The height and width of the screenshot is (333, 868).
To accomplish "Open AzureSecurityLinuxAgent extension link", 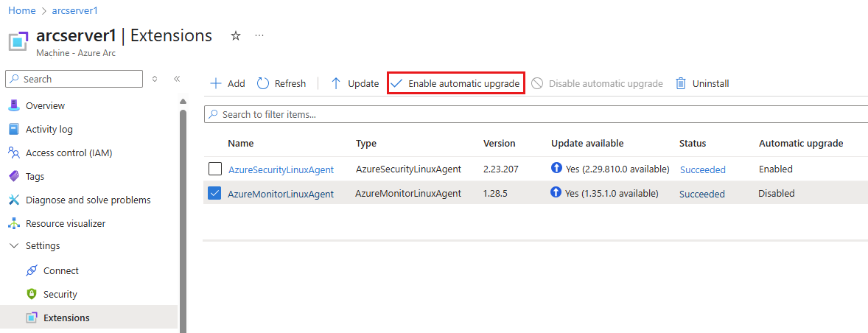I will coord(281,170).
